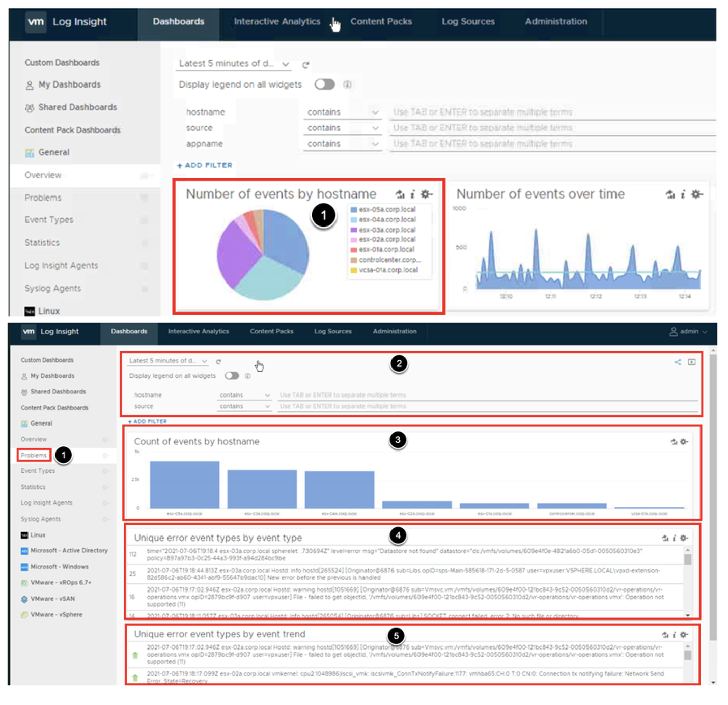Viewport: 728px width, 705px height.
Task: Open time range dropdown in lower screenshot
Action: (x=168, y=361)
